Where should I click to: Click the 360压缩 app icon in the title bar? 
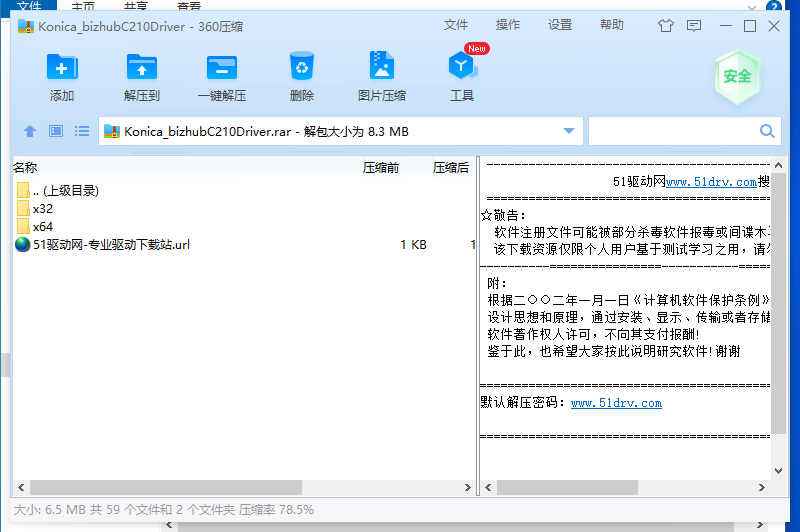point(26,26)
